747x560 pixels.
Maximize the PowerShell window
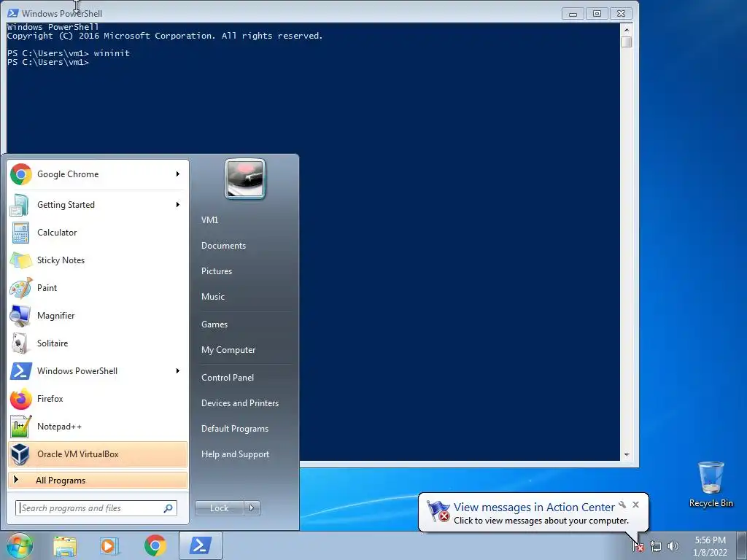click(597, 14)
